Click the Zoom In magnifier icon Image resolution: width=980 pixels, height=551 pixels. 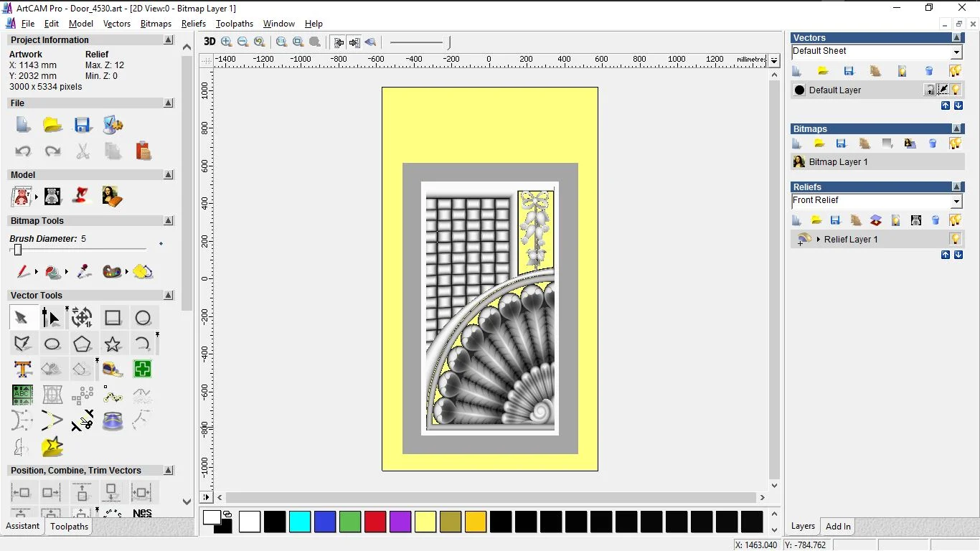pyautogui.click(x=227, y=42)
